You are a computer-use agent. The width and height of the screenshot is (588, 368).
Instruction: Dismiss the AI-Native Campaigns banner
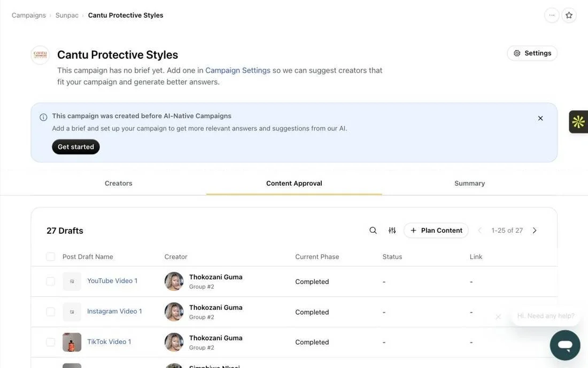tap(540, 118)
